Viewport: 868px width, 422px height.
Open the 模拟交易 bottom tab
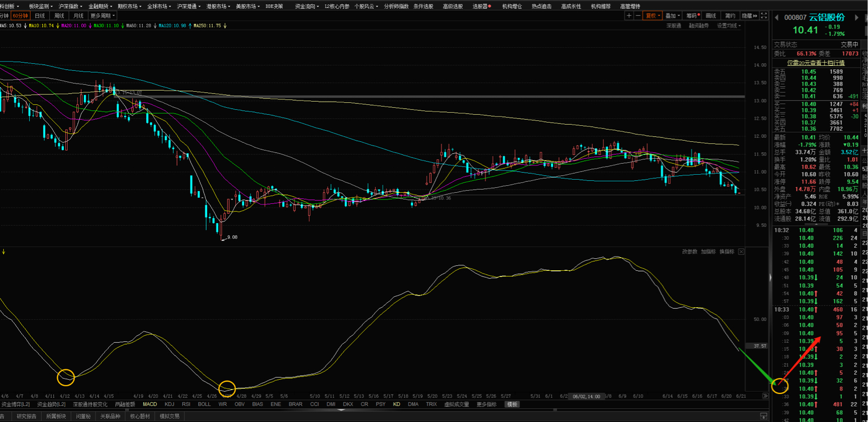169,416
